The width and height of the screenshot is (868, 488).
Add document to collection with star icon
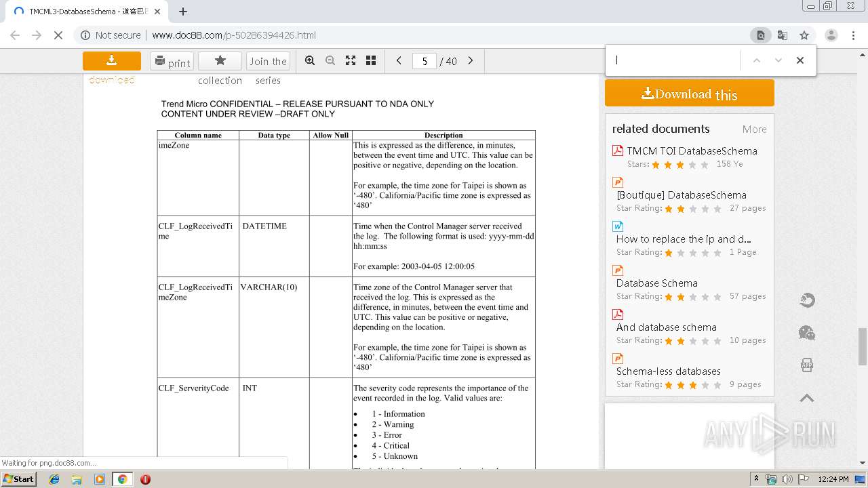click(220, 61)
